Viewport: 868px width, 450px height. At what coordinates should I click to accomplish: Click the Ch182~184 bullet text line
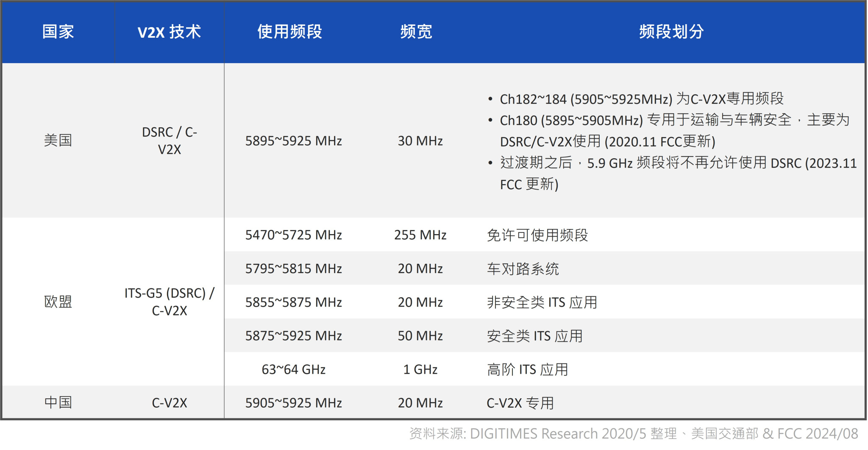pyautogui.click(x=641, y=99)
